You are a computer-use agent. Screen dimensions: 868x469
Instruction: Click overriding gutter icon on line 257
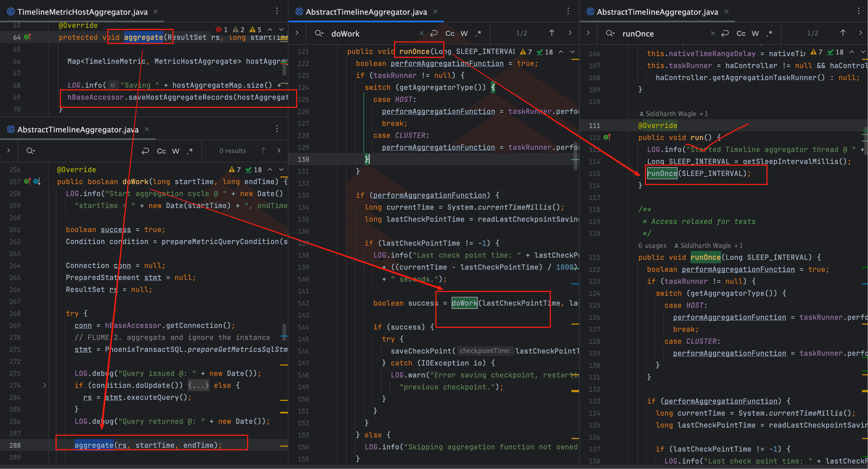tap(28, 181)
